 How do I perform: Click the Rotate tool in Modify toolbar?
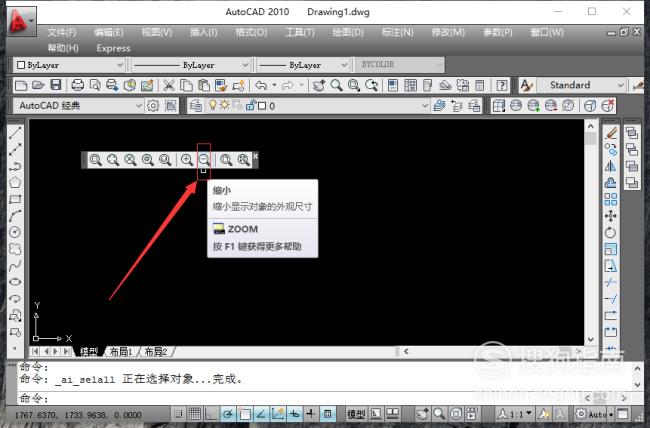[611, 233]
